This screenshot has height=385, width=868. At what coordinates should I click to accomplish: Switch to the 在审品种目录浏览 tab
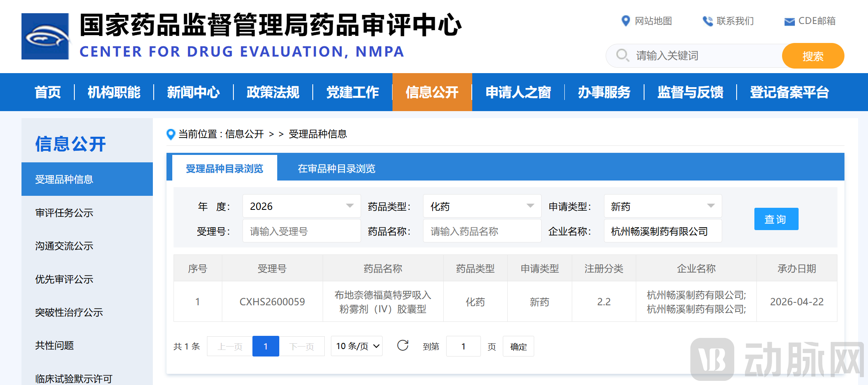[336, 169]
